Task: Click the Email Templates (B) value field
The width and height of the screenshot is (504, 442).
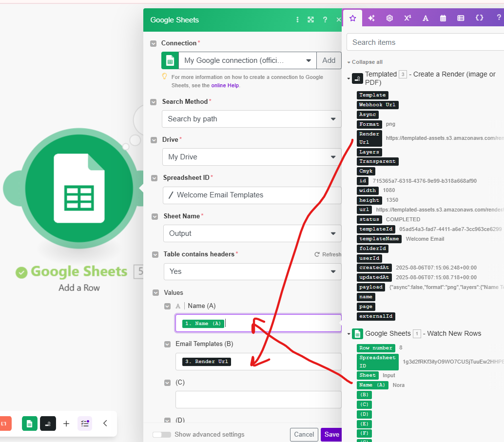Action: (258, 362)
